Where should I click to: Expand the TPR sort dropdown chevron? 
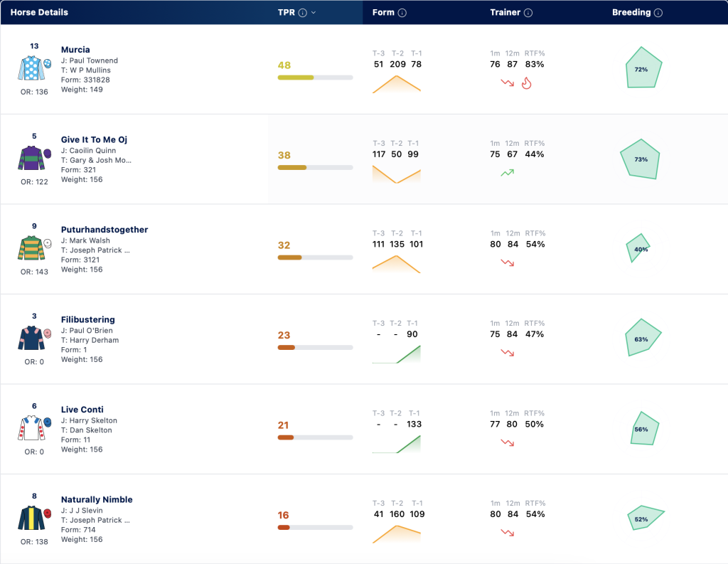coord(314,13)
